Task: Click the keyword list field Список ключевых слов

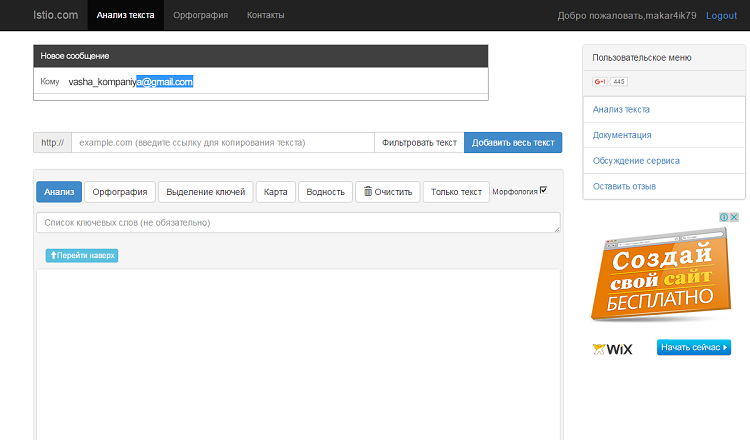Action: click(298, 222)
